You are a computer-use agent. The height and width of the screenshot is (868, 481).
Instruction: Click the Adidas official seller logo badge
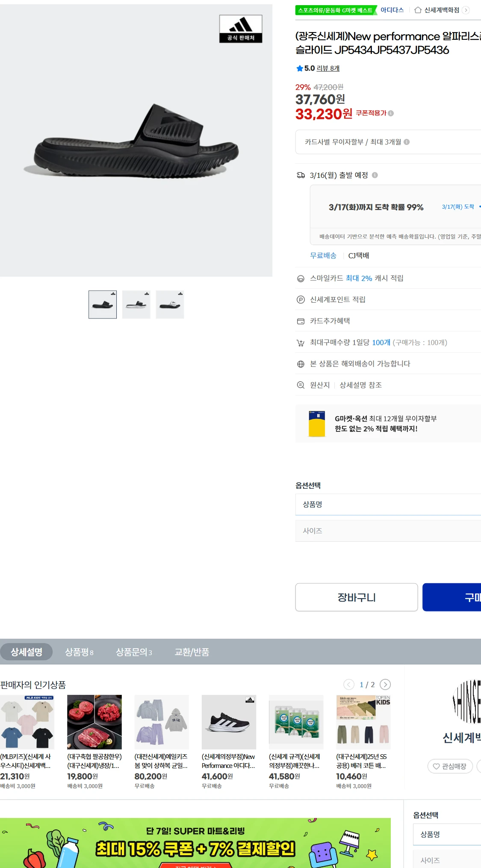[241, 29]
